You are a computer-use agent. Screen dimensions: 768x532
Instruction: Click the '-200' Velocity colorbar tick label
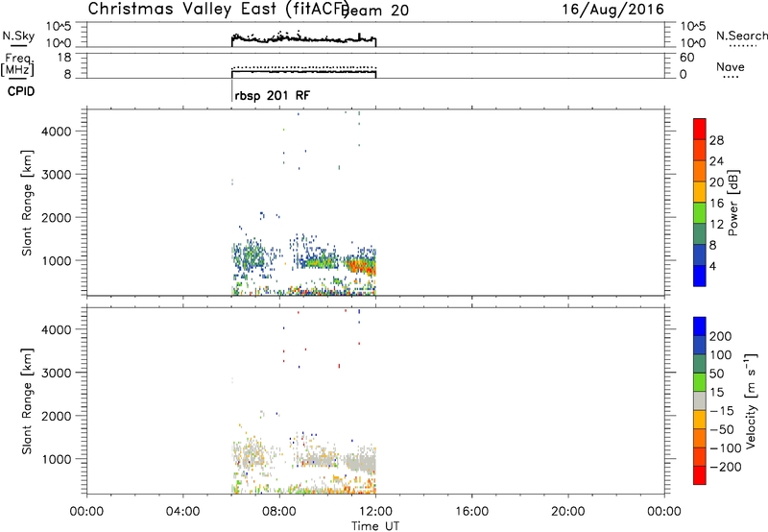click(x=725, y=467)
